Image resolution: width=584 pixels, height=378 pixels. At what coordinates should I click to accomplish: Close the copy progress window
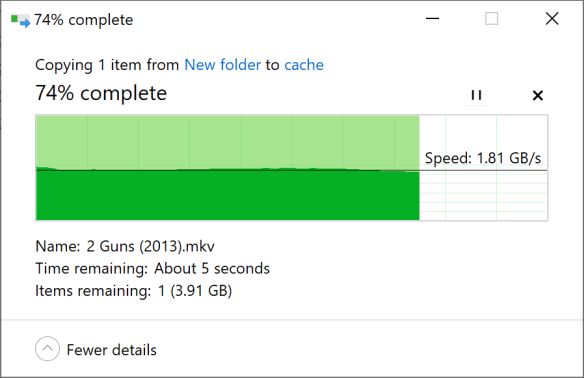(x=552, y=18)
